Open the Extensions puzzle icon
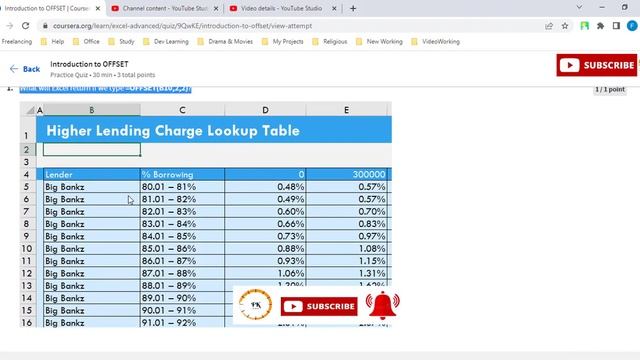The image size is (640, 360). 600,26
